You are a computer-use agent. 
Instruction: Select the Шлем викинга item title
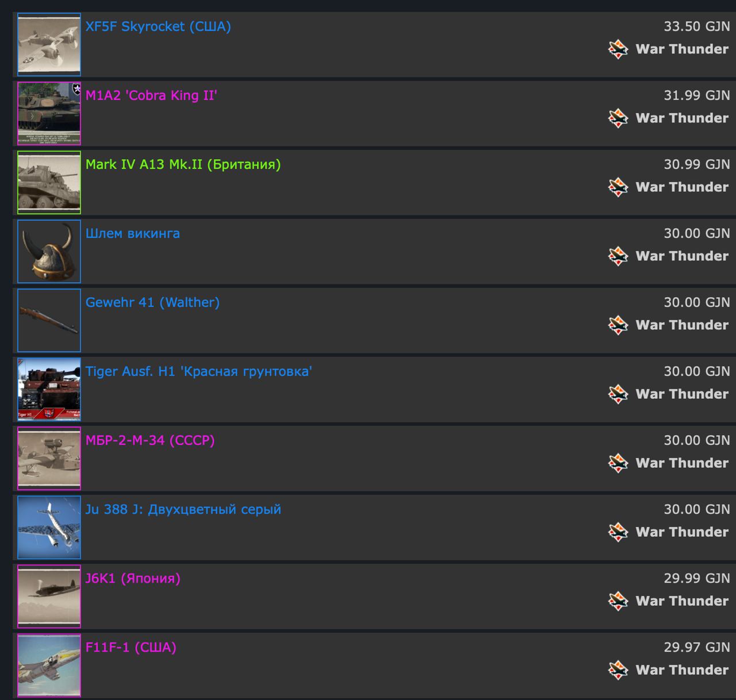pos(133,233)
